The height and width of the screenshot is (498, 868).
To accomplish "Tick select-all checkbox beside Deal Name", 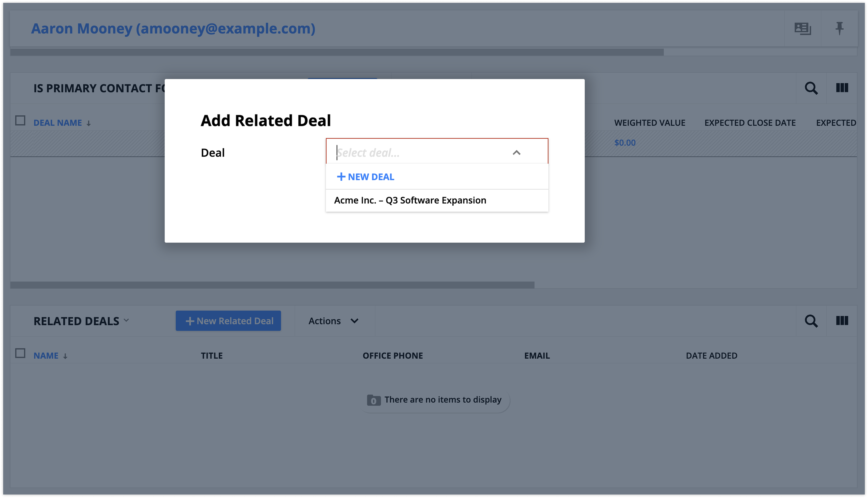I will [20, 120].
